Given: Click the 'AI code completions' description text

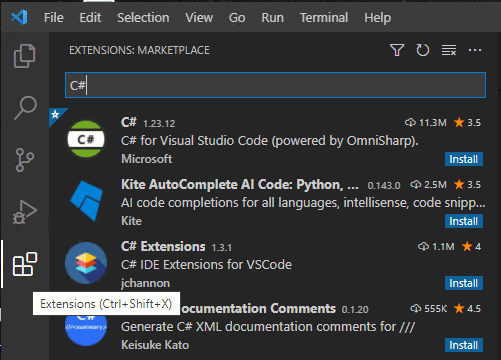Looking at the screenshot, I should [x=303, y=203].
